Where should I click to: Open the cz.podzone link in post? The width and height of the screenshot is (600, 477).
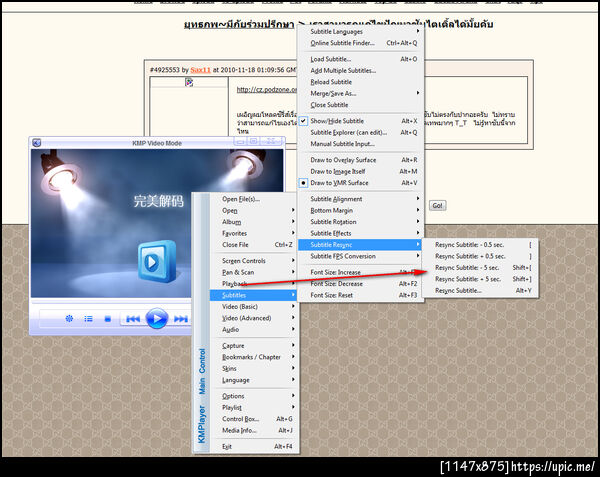coord(267,90)
